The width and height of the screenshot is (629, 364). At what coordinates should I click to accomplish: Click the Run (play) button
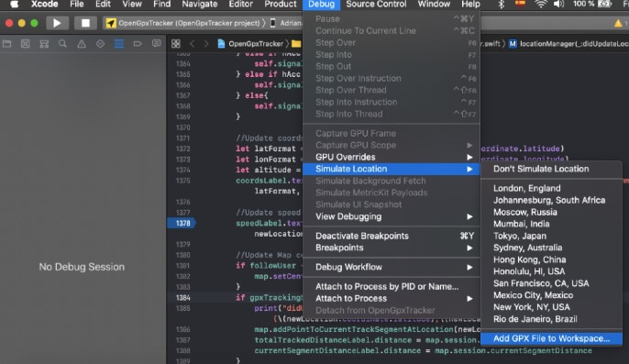pos(57,23)
